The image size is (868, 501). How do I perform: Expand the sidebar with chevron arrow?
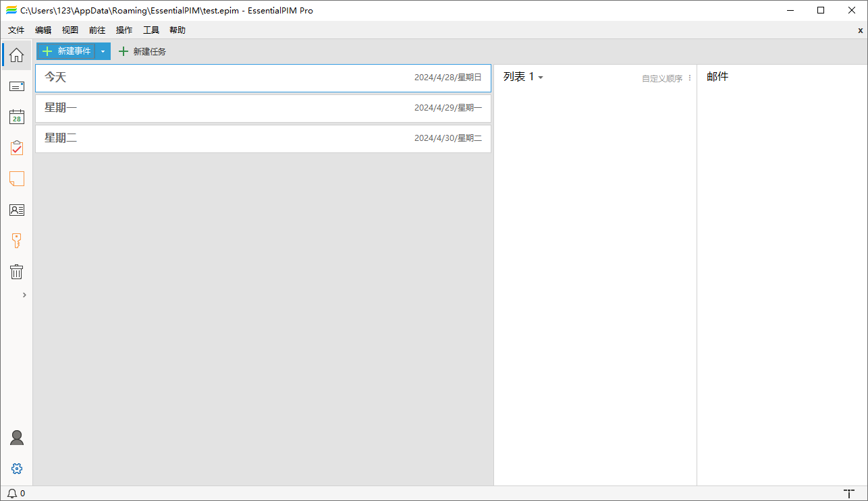coord(24,295)
